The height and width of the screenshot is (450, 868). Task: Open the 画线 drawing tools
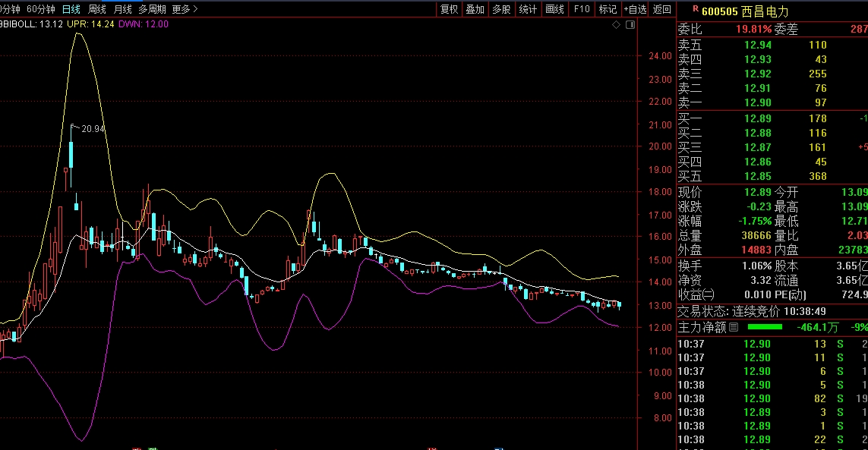click(554, 9)
